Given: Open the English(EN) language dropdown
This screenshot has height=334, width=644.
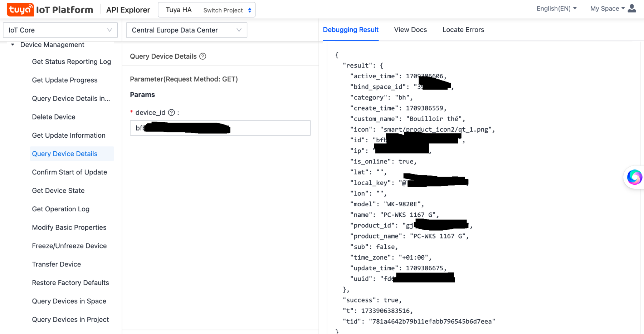Looking at the screenshot, I should click(x=556, y=9).
